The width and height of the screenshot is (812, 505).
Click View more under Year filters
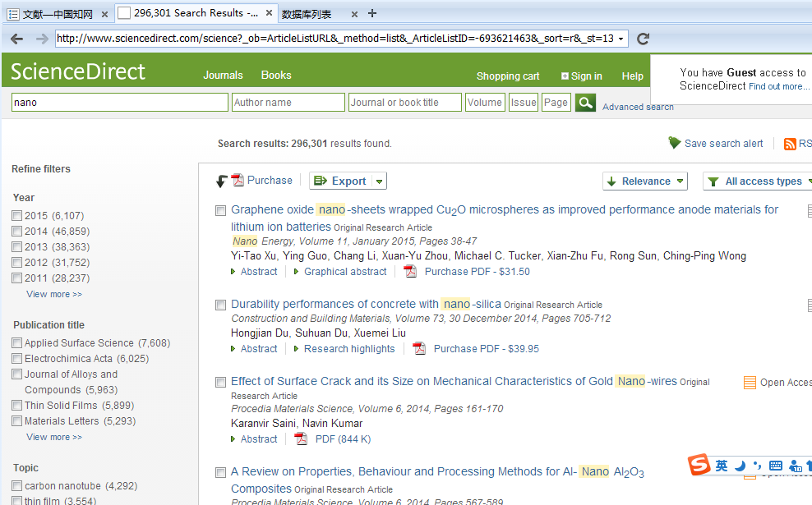[54, 294]
